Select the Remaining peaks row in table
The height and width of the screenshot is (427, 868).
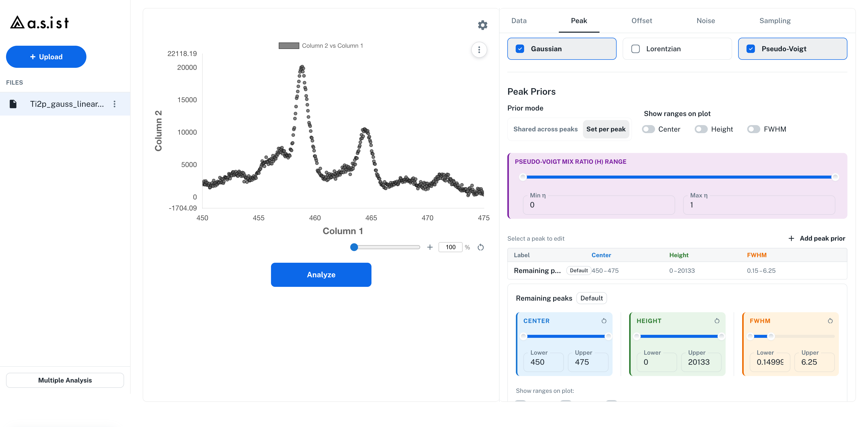(677, 270)
